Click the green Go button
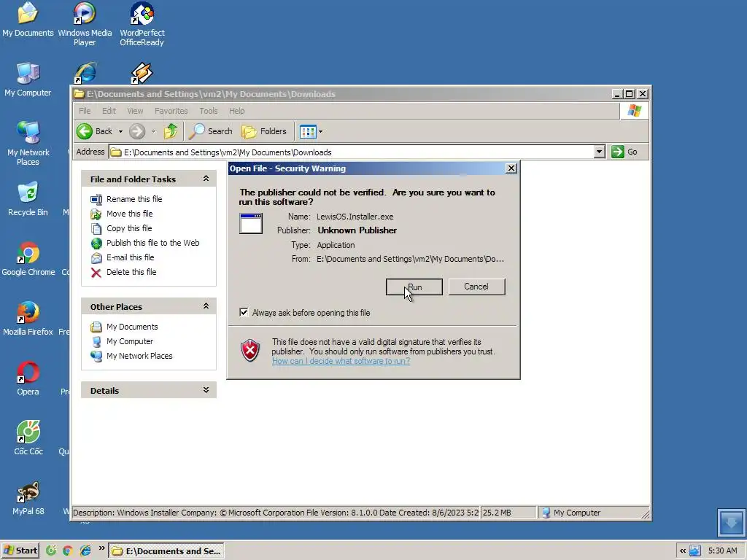Image resolution: width=747 pixels, height=560 pixels. [x=624, y=152]
